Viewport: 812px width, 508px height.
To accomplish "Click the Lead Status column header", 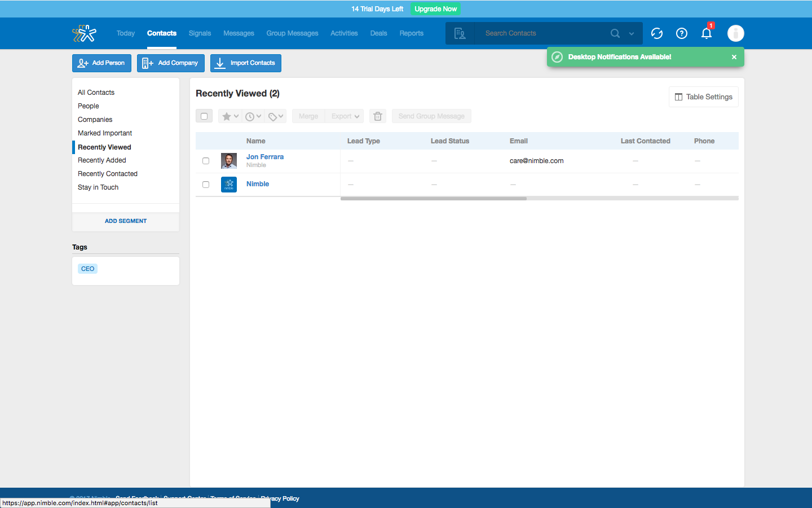I will [x=450, y=141].
